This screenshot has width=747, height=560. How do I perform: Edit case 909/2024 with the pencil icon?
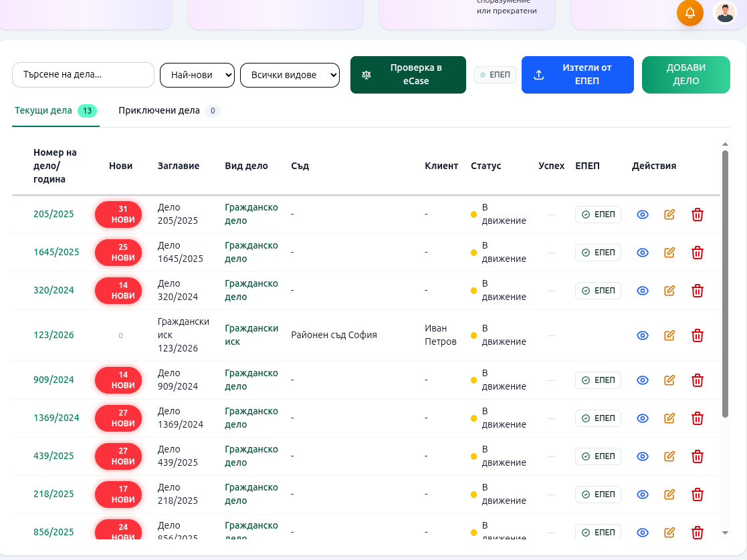pos(669,380)
